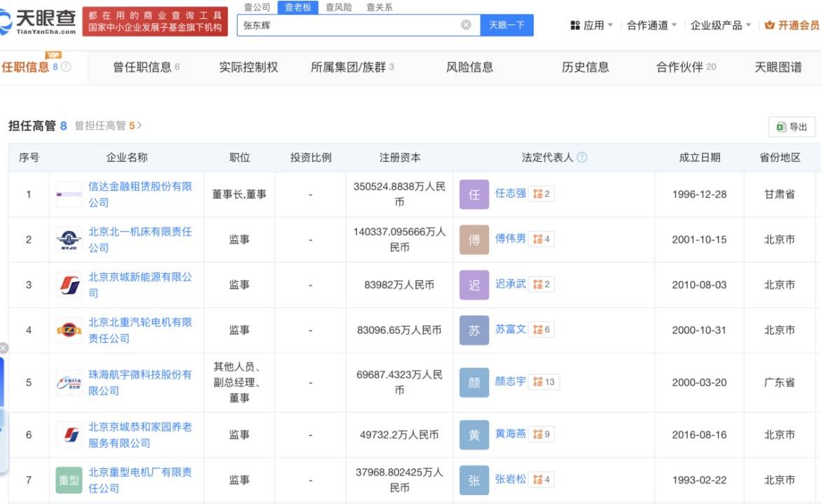This screenshot has width=821, height=504.
Task: Open legal representative 任志强 link
Action: pos(511,193)
